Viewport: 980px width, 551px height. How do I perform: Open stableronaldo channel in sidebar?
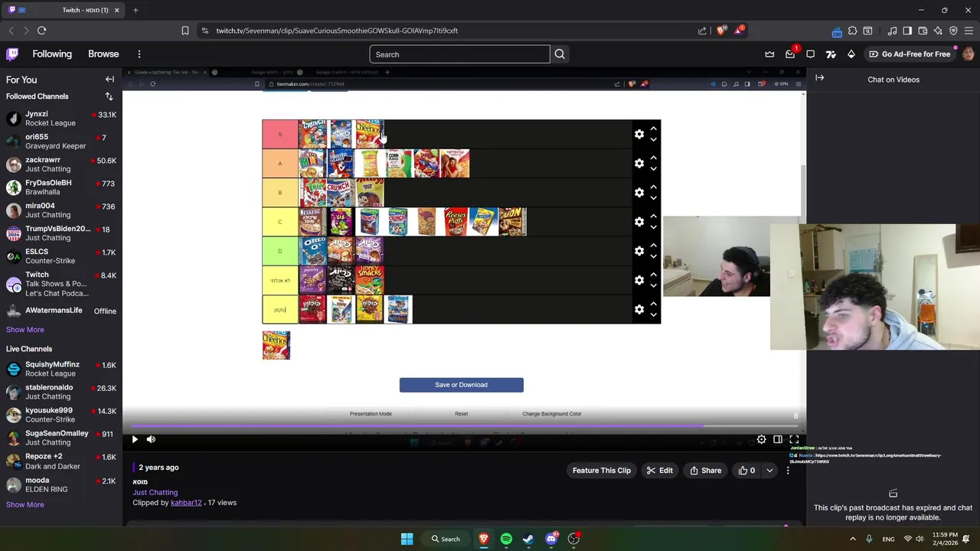coord(61,392)
